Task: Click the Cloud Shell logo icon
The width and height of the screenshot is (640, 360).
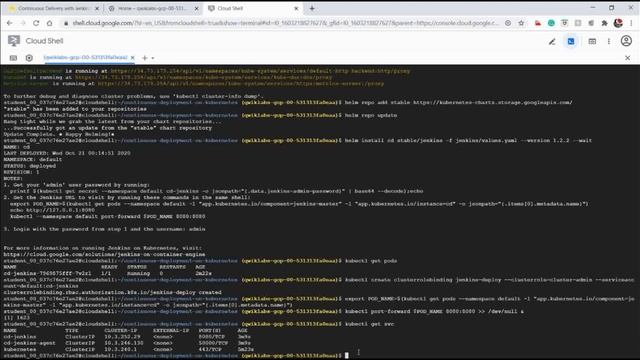Action: [x=14, y=41]
